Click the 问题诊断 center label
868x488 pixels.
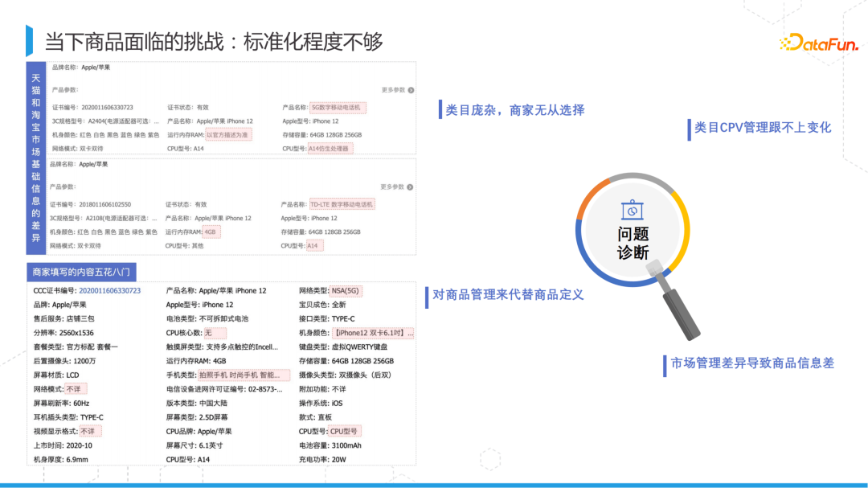tap(633, 243)
